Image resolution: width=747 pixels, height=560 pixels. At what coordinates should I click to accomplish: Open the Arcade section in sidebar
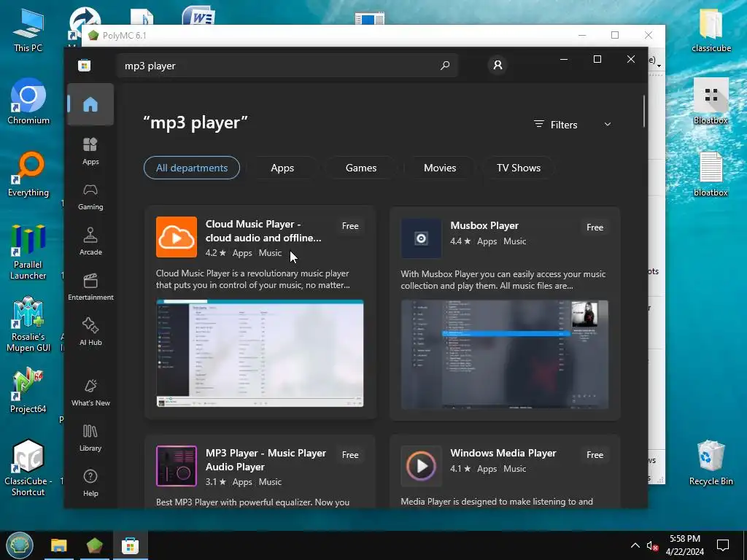click(90, 241)
